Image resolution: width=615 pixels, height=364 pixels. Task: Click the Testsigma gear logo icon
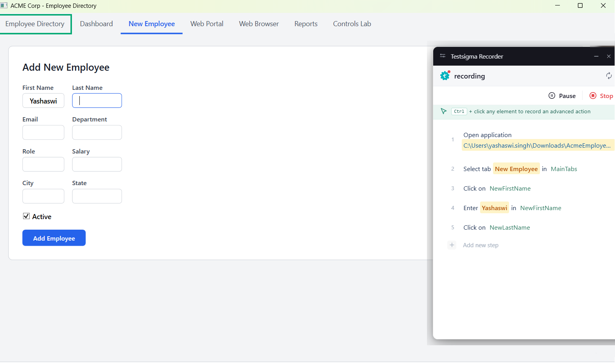[445, 75]
